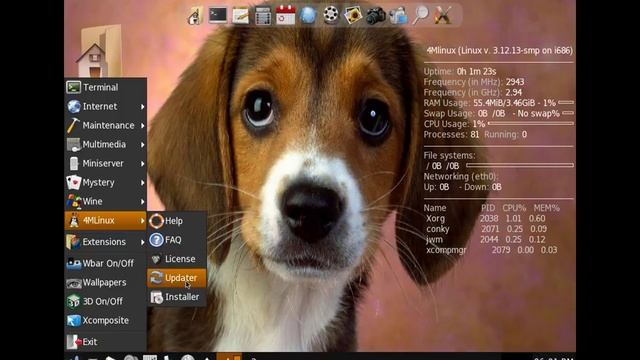Click the file systems usage bar
The width and height of the screenshot is (640, 360).
520,165
